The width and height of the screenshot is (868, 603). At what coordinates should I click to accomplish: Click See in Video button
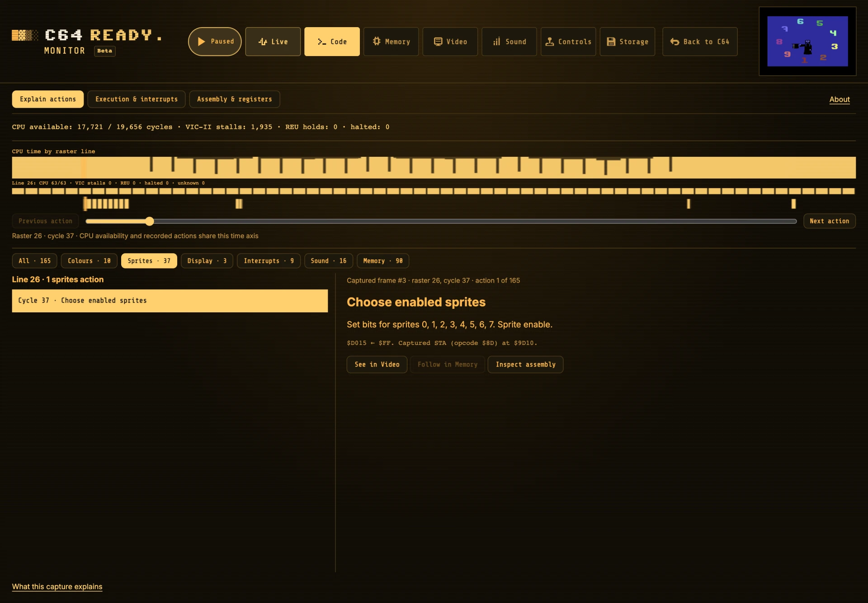click(377, 364)
